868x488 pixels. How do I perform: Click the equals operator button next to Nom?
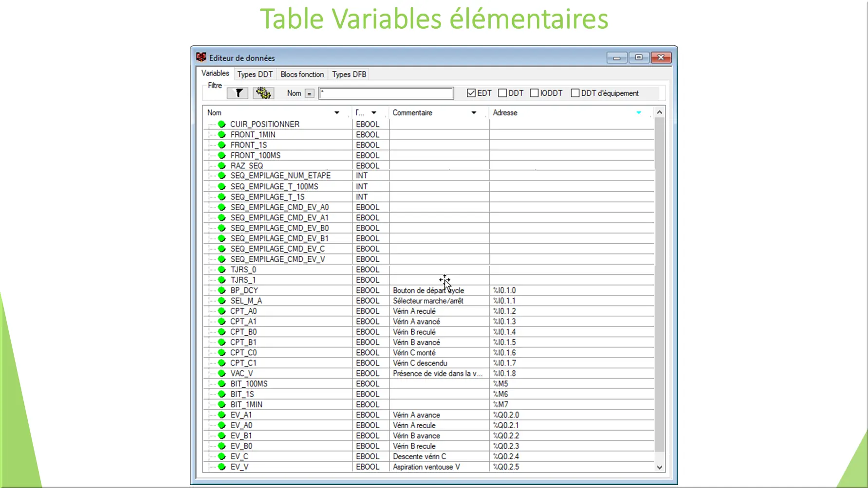(310, 93)
